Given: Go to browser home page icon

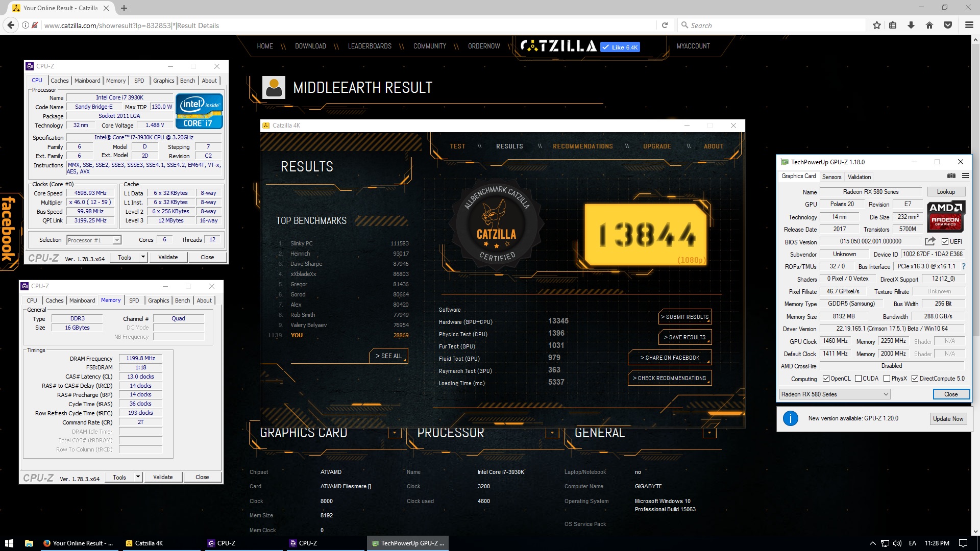Looking at the screenshot, I should [x=929, y=25].
